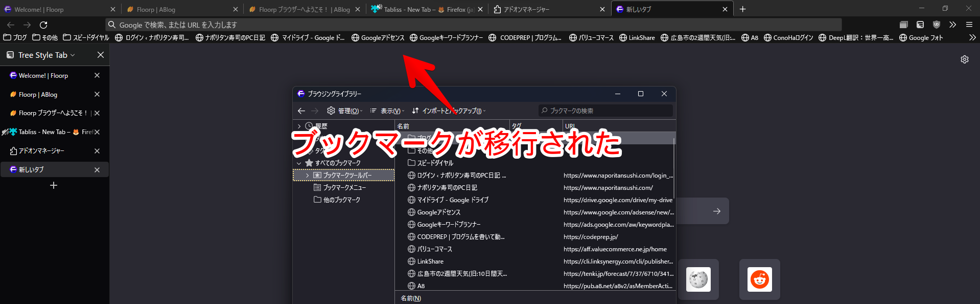Open the DeepL翻訳 toolbar bookmark
Image resolution: width=980 pixels, height=304 pixels.
(x=856, y=37)
